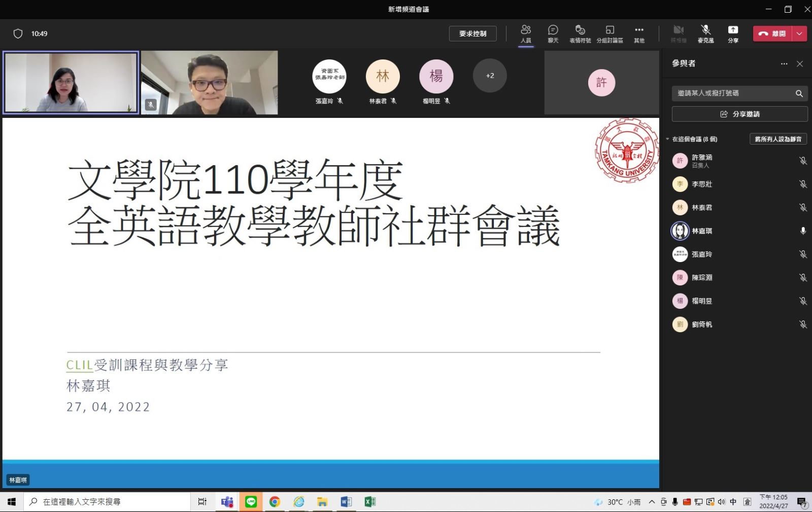Open dropdown arrow next to Leave button
The image size is (812, 512).
point(799,34)
